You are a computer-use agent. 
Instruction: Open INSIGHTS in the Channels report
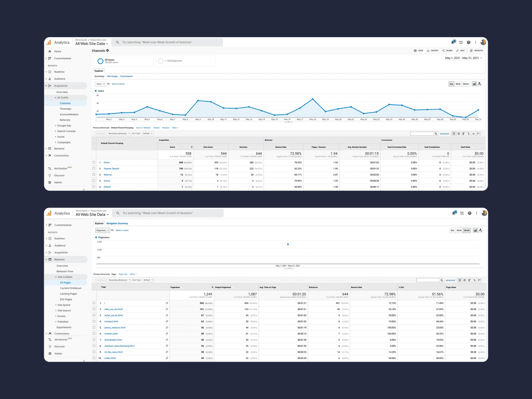[476, 51]
